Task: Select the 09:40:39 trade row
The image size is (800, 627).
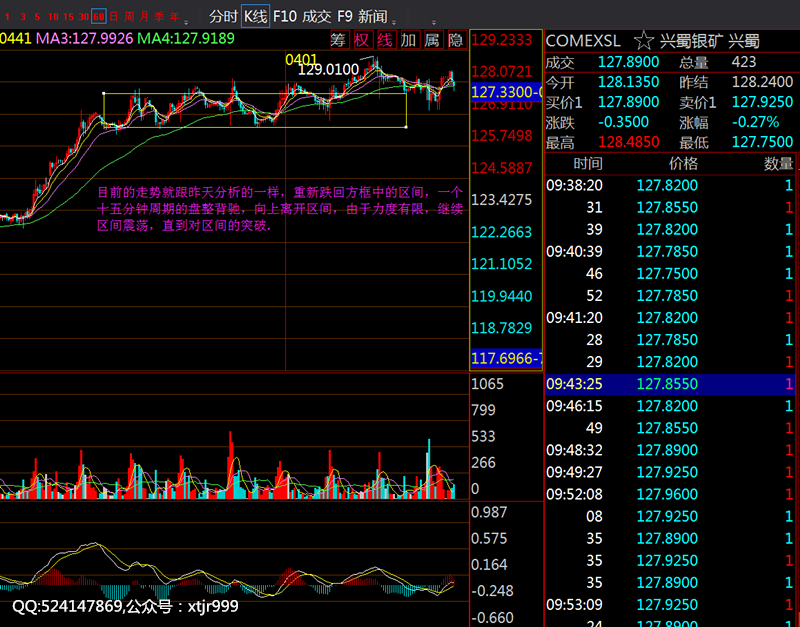Action: (x=670, y=252)
